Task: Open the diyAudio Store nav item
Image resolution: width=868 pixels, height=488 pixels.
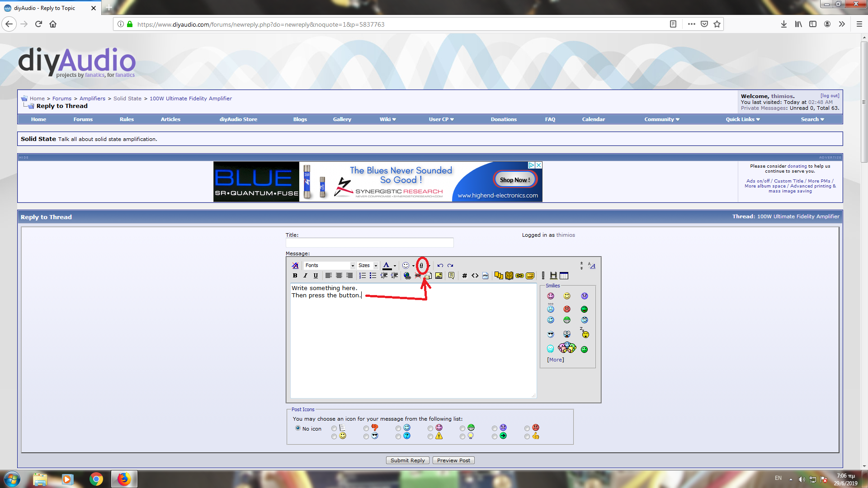Action: coord(238,119)
